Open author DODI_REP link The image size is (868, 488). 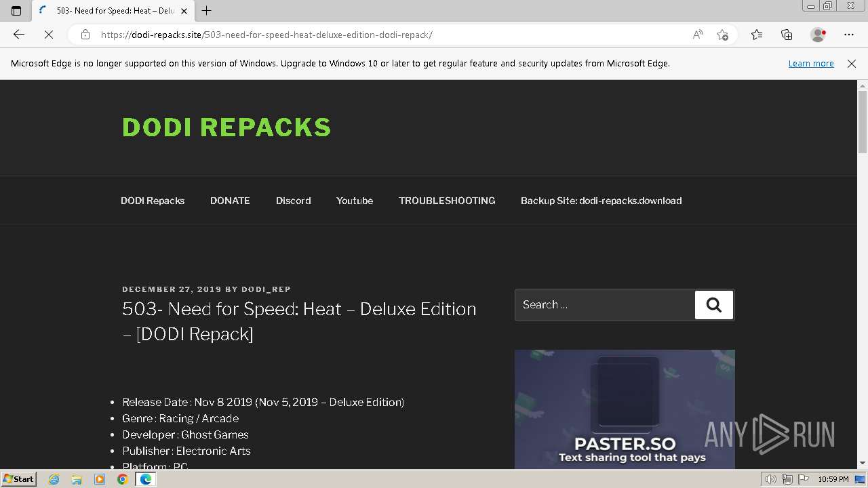(x=266, y=289)
